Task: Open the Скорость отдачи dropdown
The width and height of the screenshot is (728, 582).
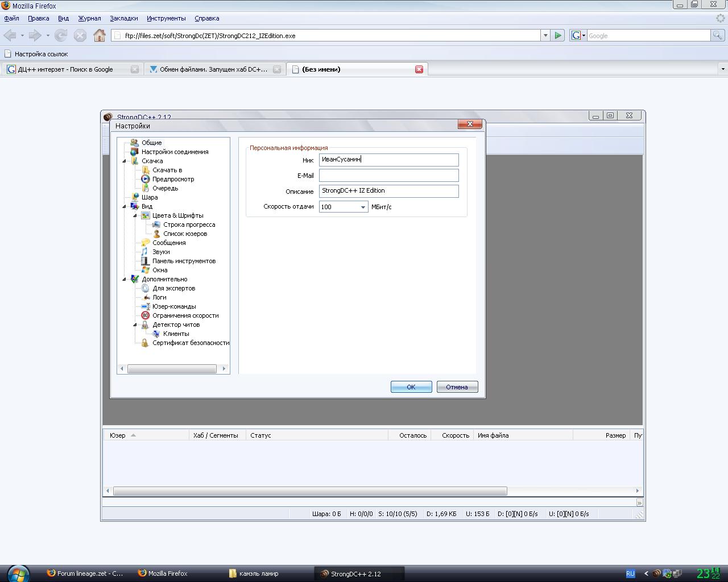Action: coord(363,207)
